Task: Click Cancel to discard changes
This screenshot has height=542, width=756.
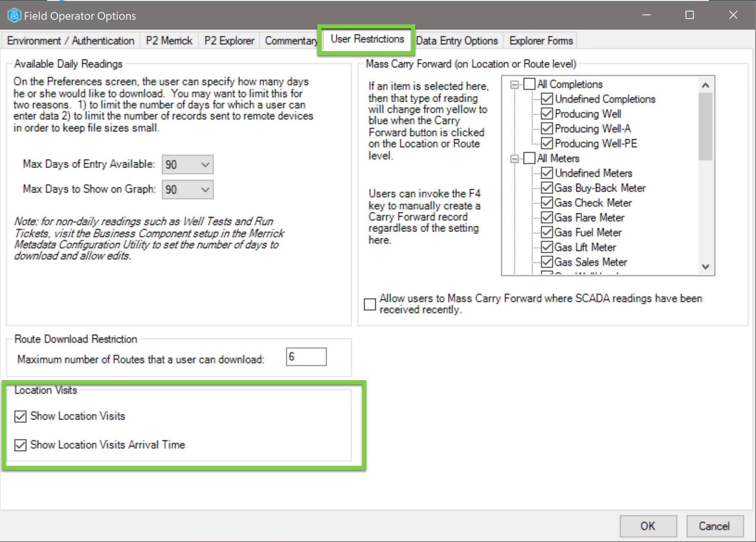Action: (714, 526)
